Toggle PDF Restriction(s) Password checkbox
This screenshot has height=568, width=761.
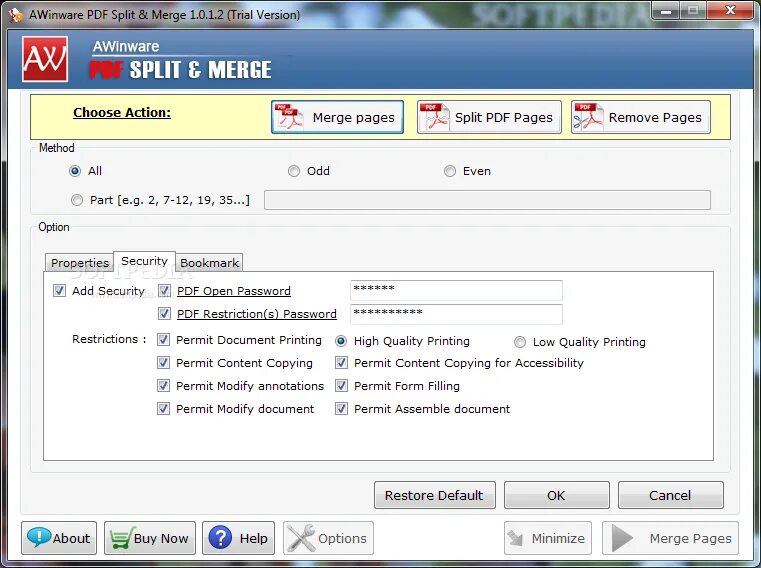[x=164, y=314]
